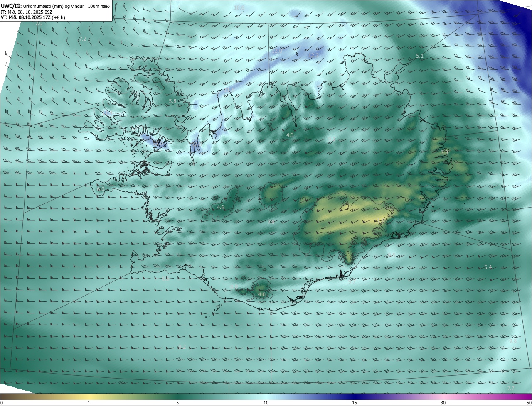Click the 5.4 value southeast of Iceland

[x=488, y=267]
